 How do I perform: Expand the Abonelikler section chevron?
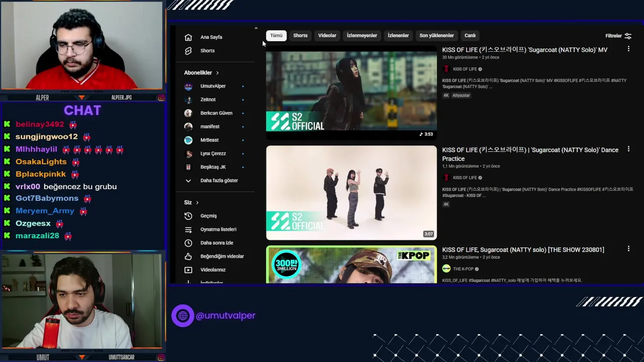tap(217, 73)
